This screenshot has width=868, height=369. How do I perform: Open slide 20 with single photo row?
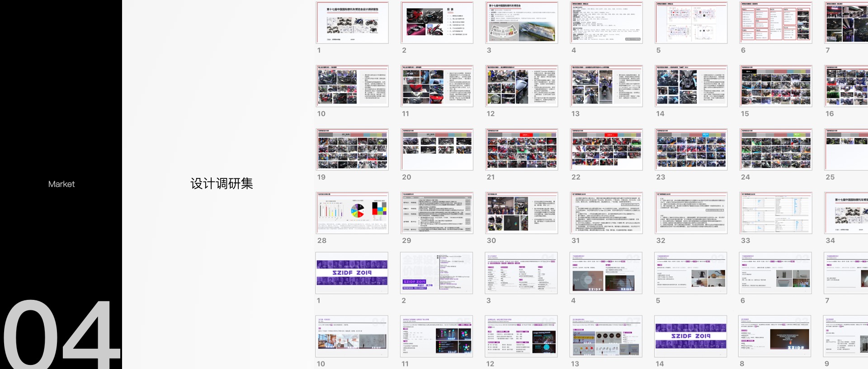pos(437,149)
